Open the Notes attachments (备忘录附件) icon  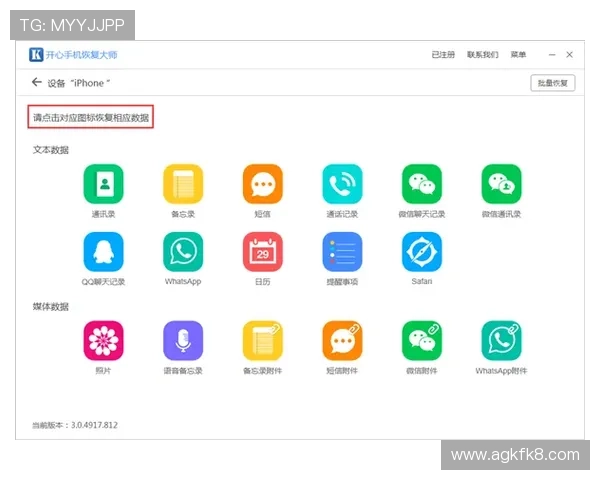tap(262, 340)
